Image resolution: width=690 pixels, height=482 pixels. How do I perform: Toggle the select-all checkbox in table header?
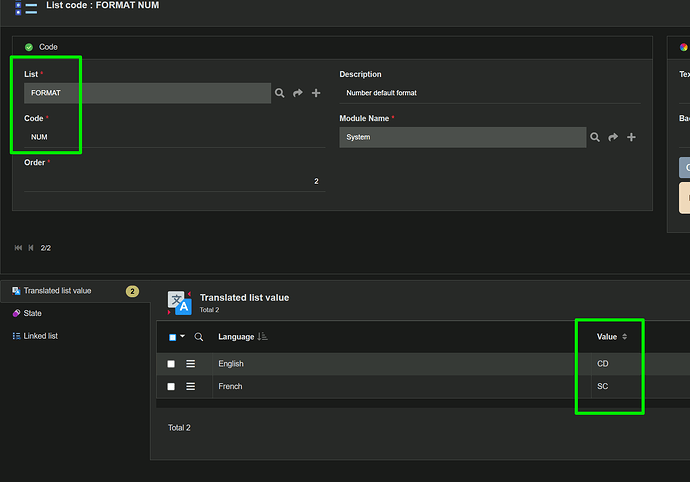pos(172,337)
